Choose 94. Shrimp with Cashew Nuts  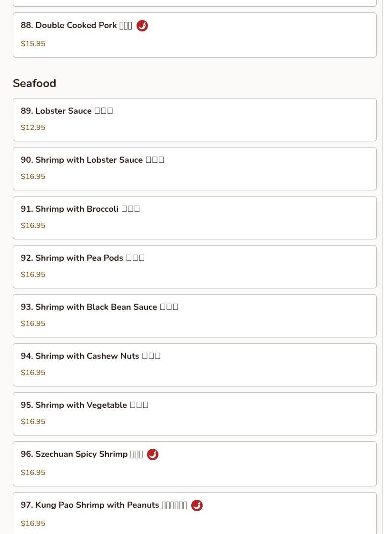195,365
